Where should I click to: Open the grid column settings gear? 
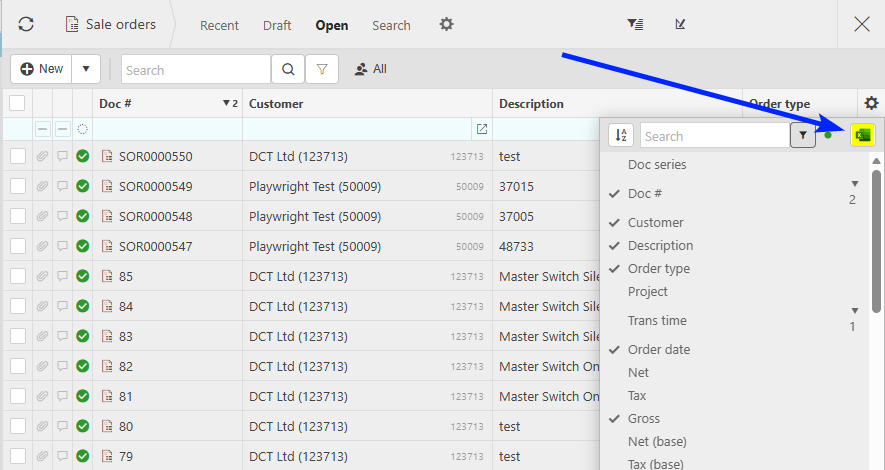[x=871, y=103]
